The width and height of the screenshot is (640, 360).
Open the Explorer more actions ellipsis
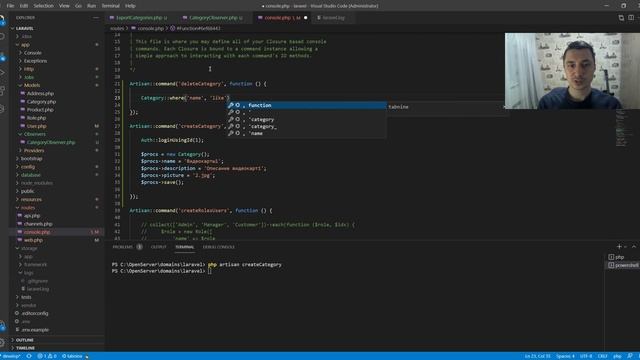[96, 18]
